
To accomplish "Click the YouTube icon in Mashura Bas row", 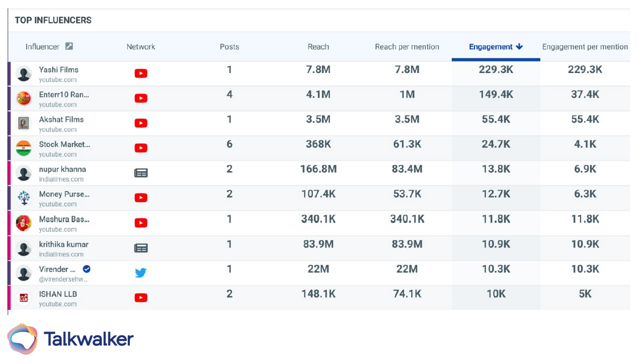I will click(x=140, y=223).
